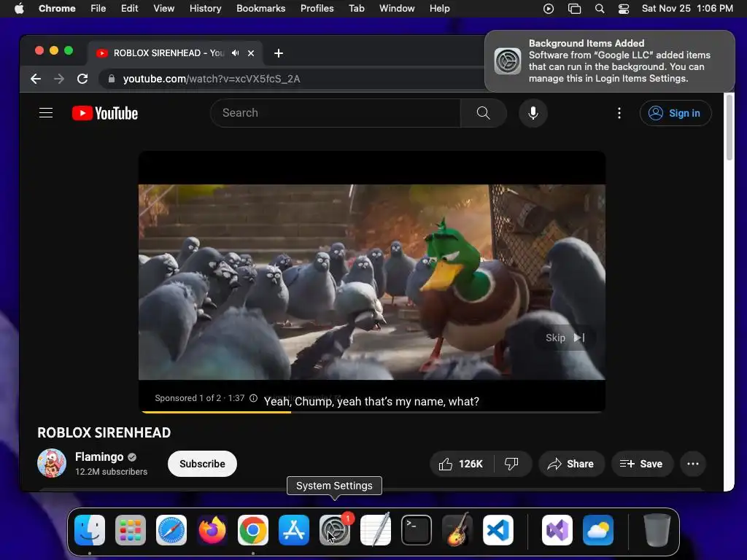Open more actions ellipsis button
Viewport: 747px width, 560px height.
(x=693, y=464)
